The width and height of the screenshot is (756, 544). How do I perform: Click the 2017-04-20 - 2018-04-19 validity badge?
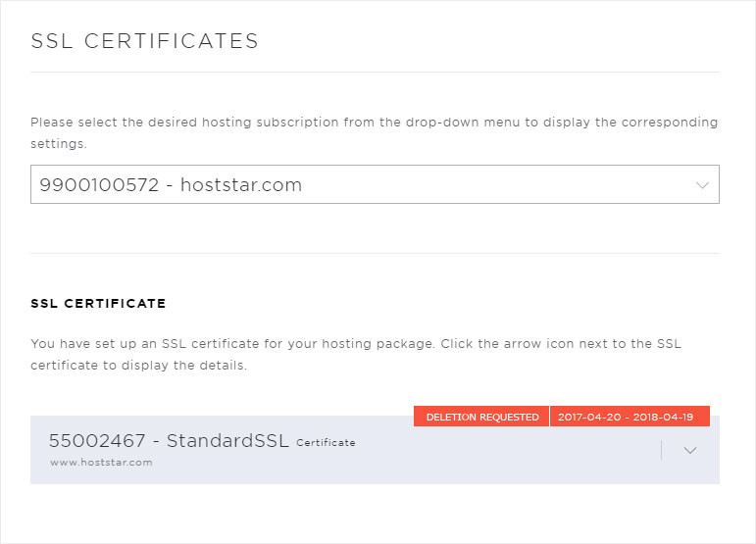630,417
